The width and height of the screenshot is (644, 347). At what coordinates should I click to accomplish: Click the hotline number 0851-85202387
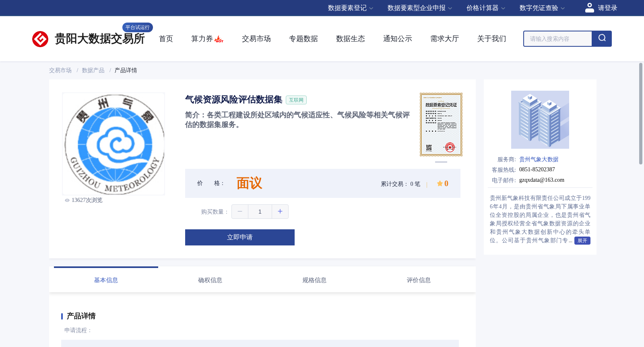[x=537, y=170]
